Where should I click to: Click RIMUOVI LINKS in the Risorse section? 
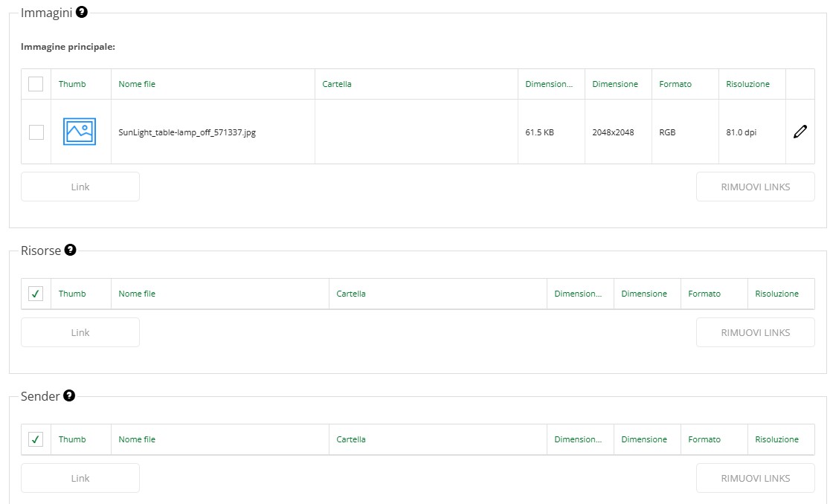point(756,332)
